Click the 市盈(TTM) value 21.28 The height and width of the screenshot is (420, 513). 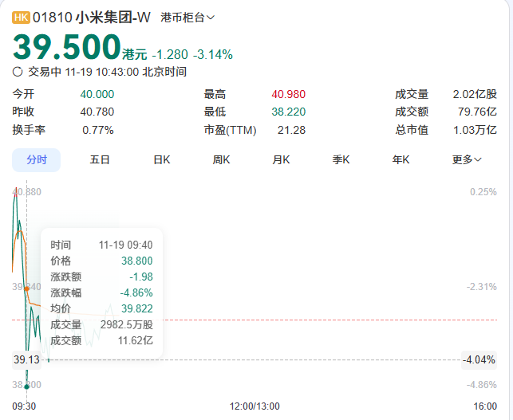click(x=291, y=130)
